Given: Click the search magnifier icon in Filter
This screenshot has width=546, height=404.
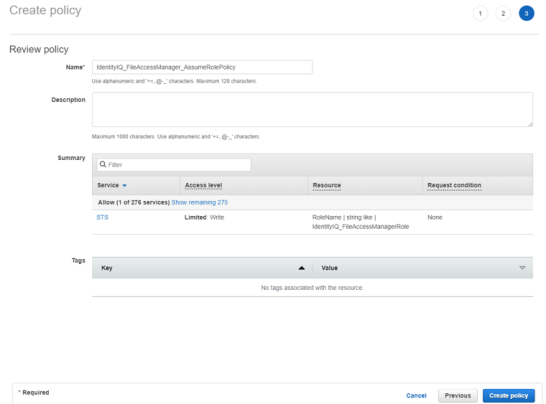Looking at the screenshot, I should pyautogui.click(x=103, y=164).
